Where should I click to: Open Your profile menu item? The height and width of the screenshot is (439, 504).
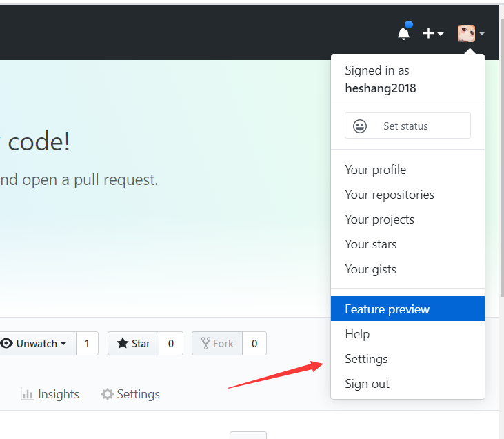(x=407, y=170)
